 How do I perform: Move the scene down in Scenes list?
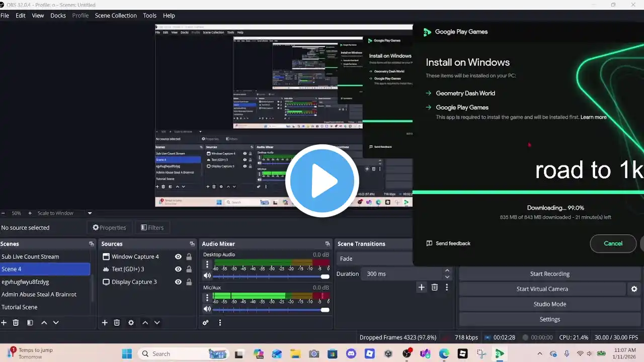(x=56, y=323)
